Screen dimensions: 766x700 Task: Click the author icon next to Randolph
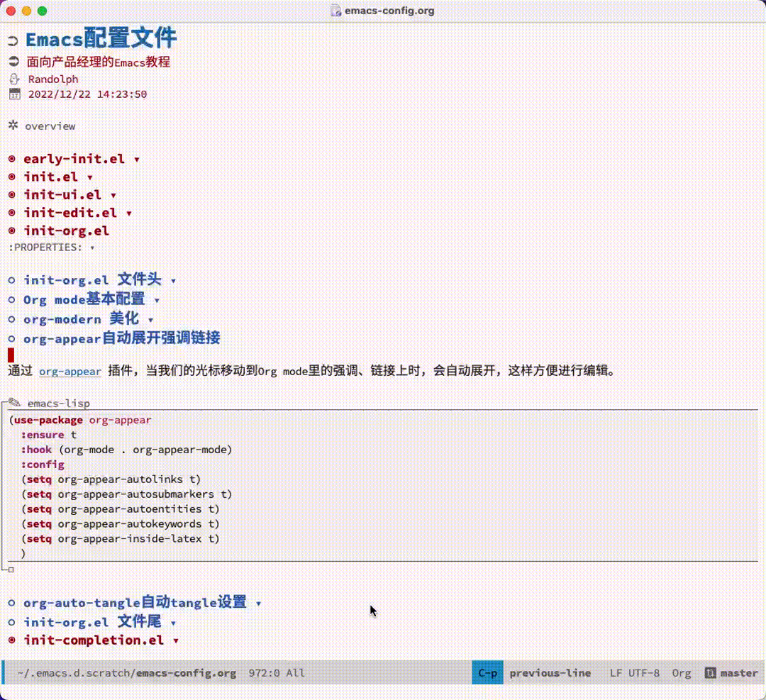point(14,79)
